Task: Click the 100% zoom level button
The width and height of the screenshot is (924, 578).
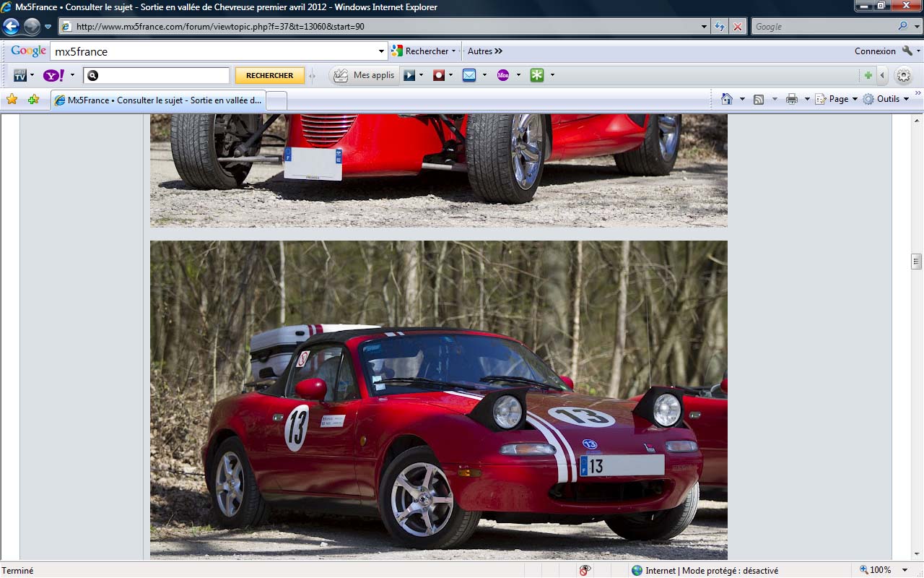Action: point(874,570)
